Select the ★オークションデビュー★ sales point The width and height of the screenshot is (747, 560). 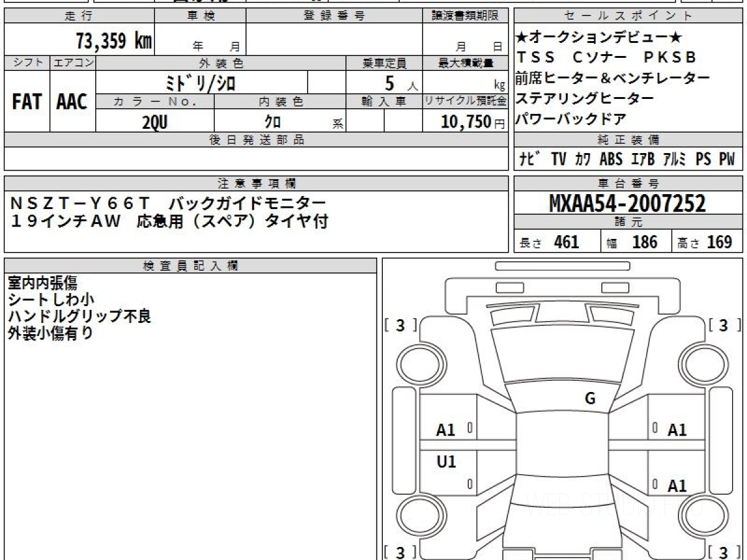[600, 37]
